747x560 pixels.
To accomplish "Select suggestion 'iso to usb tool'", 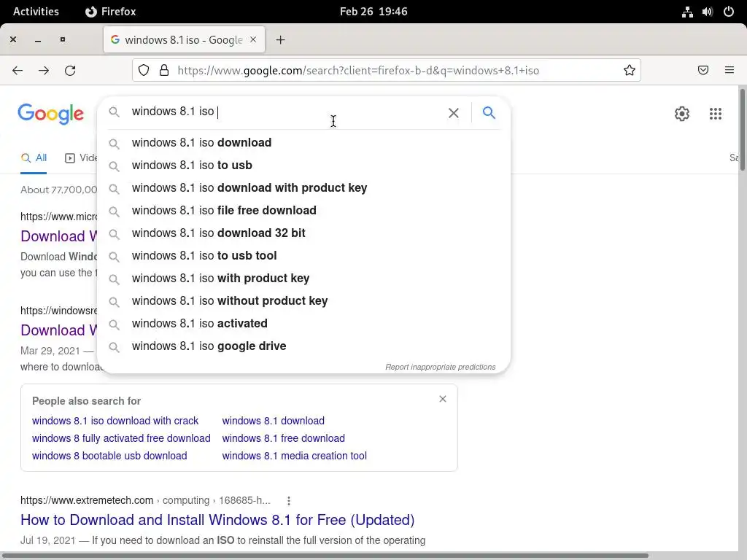I will click(x=303, y=256).
